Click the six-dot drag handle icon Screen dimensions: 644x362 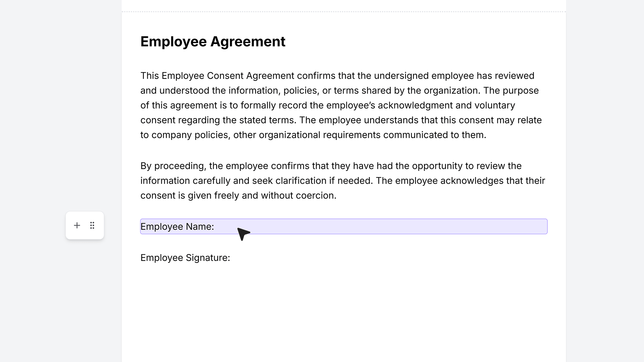(92, 225)
